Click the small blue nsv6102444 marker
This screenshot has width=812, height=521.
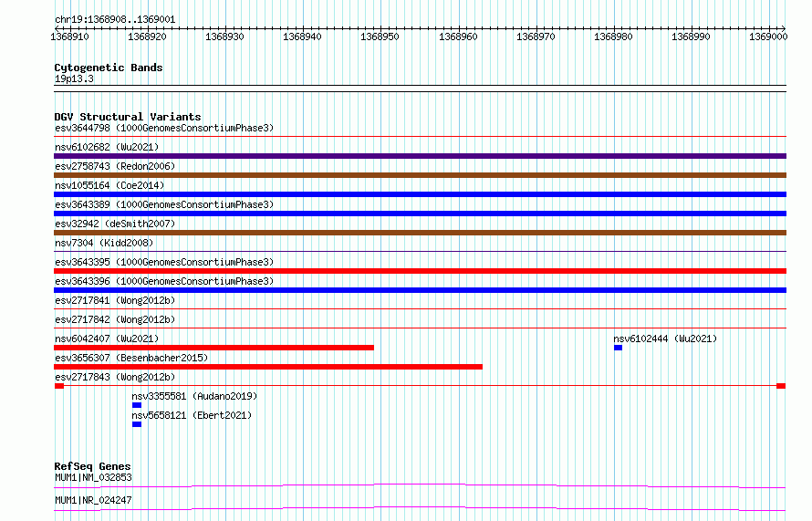click(618, 348)
